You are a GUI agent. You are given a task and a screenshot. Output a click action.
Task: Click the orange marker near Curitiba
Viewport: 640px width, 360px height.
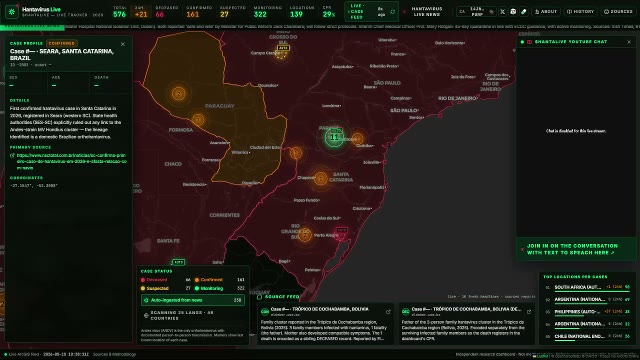[358, 139]
